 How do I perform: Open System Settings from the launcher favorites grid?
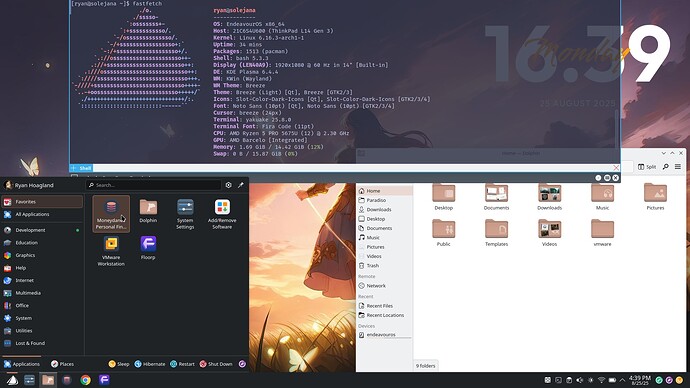[x=185, y=214]
